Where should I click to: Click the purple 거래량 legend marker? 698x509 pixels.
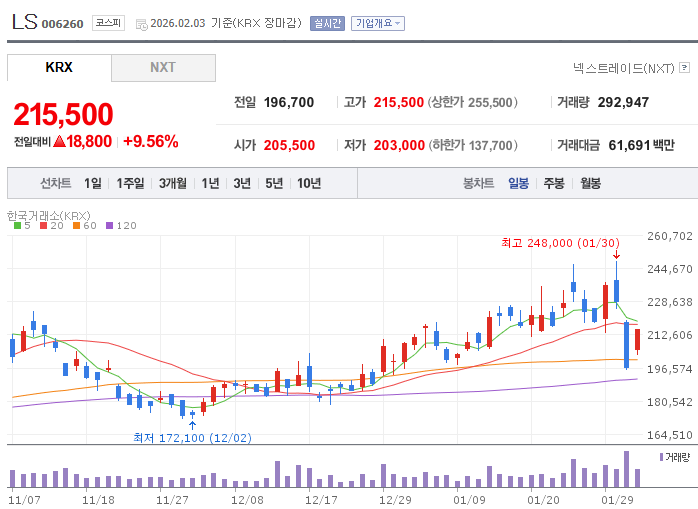(661, 457)
